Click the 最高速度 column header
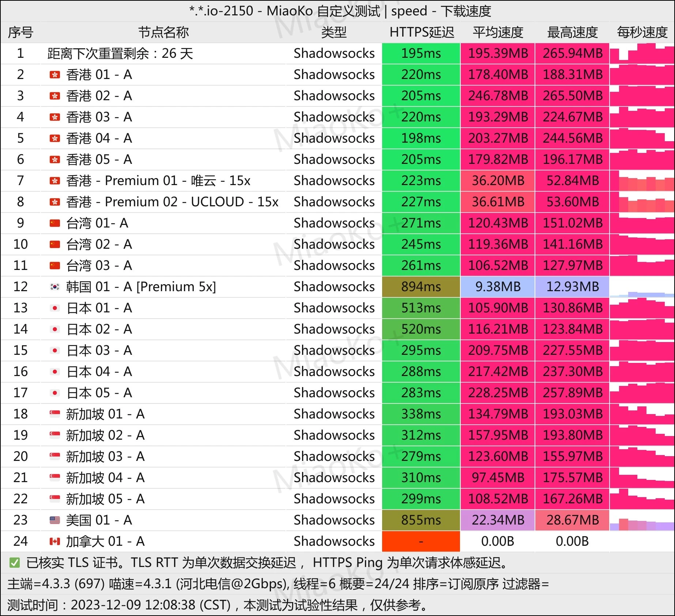 (572, 33)
